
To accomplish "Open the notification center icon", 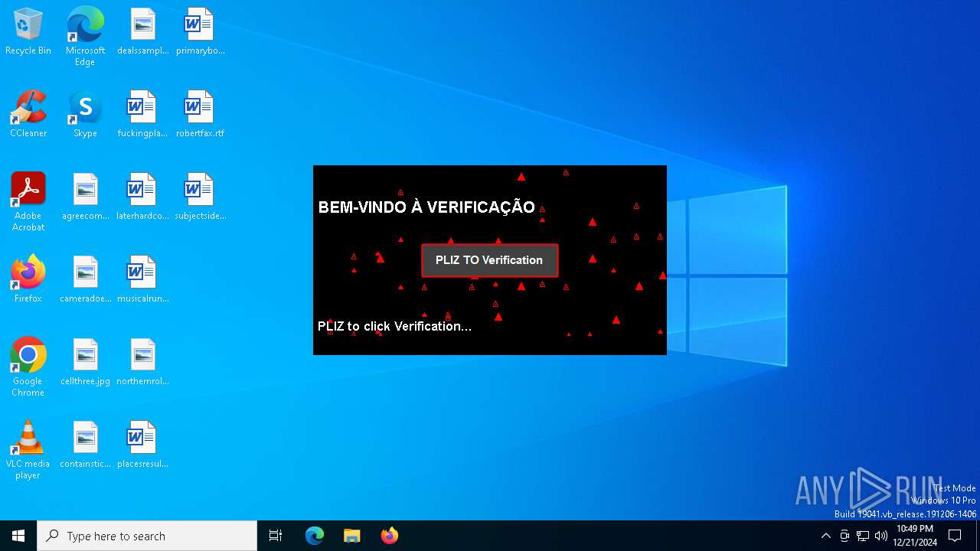I will [x=955, y=536].
